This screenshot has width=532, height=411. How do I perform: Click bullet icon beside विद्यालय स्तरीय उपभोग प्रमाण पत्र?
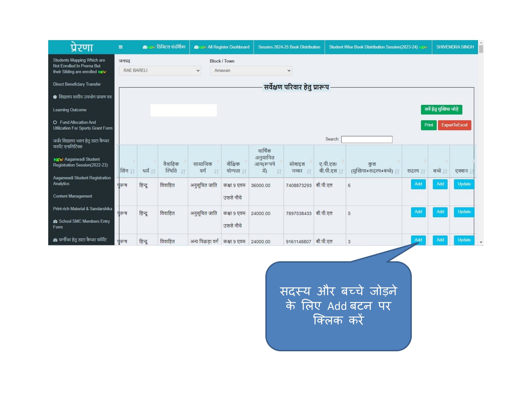(55, 97)
